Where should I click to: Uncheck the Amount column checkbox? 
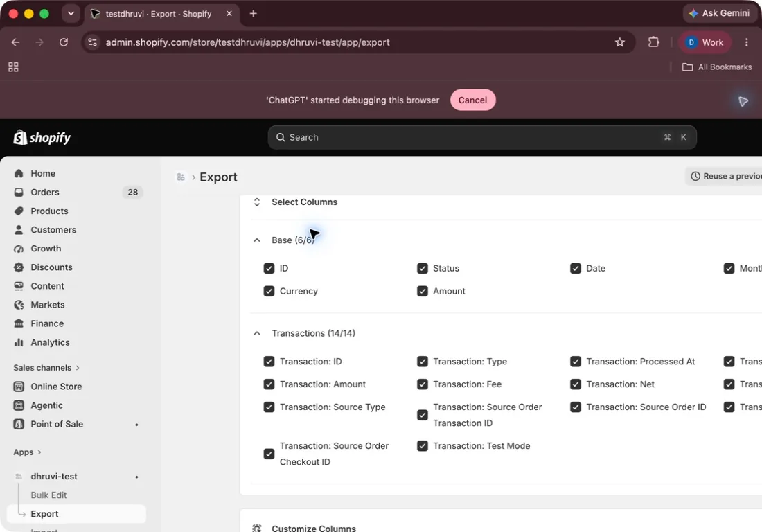(x=423, y=291)
